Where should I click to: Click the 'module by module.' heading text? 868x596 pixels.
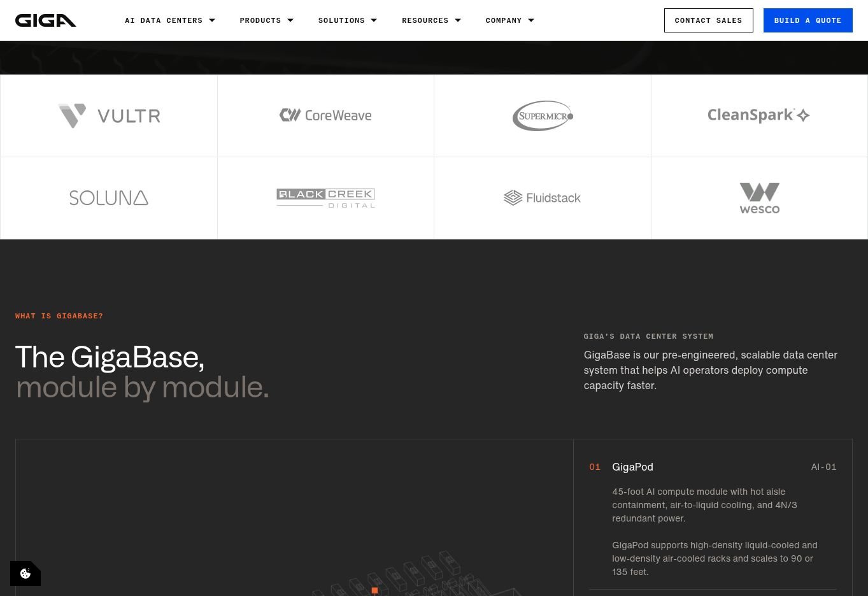(x=142, y=387)
